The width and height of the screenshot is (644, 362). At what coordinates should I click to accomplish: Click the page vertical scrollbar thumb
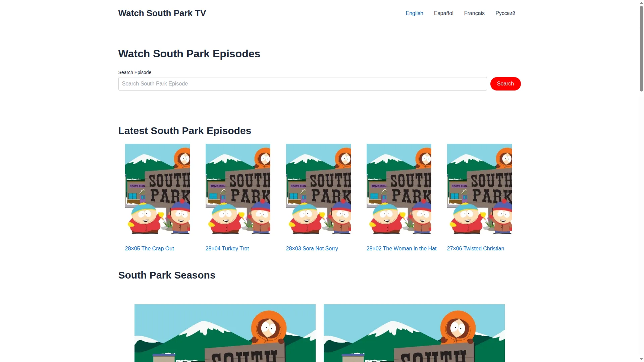[x=641, y=48]
